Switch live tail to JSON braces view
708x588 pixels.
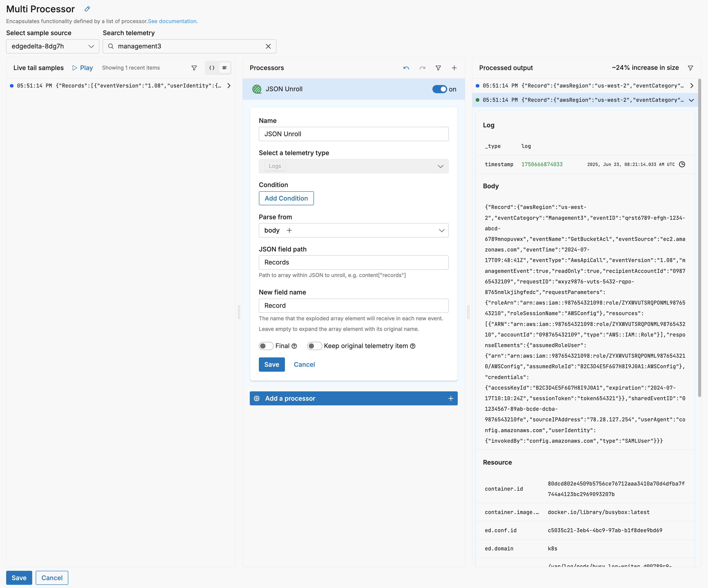click(x=212, y=68)
